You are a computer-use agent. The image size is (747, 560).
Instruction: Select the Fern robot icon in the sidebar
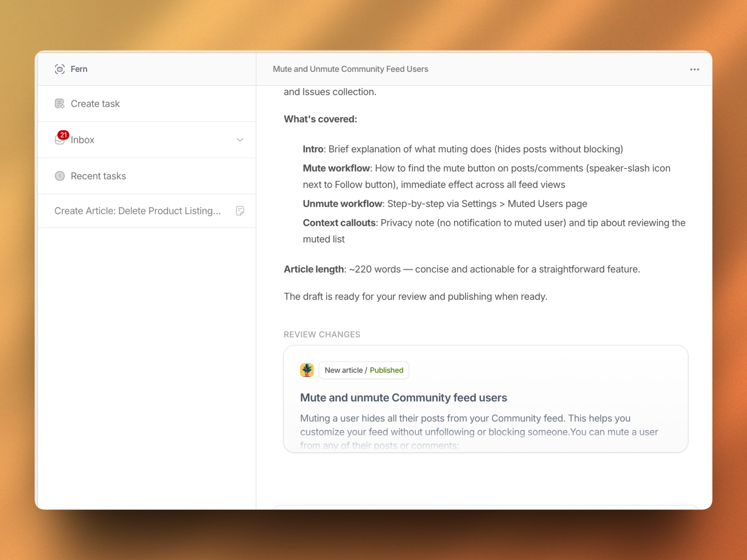point(60,69)
